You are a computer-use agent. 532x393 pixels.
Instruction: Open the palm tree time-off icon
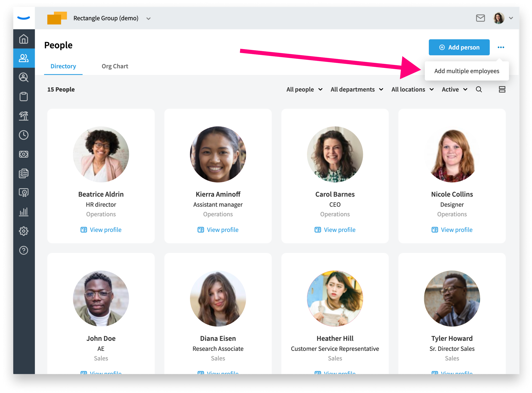(24, 116)
